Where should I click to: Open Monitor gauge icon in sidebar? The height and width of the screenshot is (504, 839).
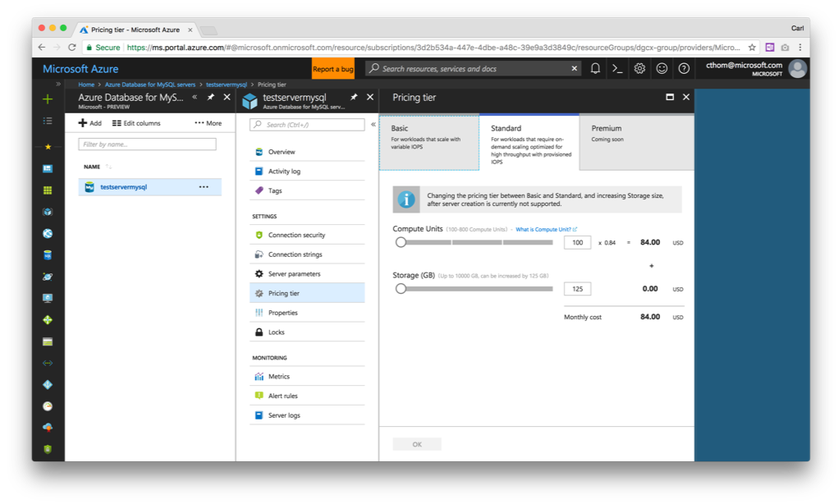pyautogui.click(x=48, y=406)
